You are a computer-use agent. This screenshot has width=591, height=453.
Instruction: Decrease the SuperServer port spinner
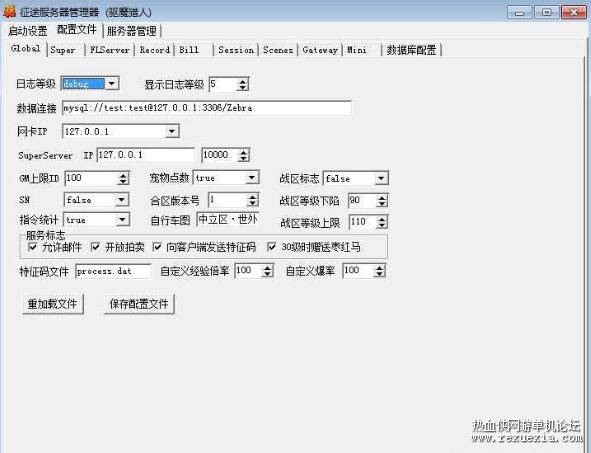(x=244, y=159)
